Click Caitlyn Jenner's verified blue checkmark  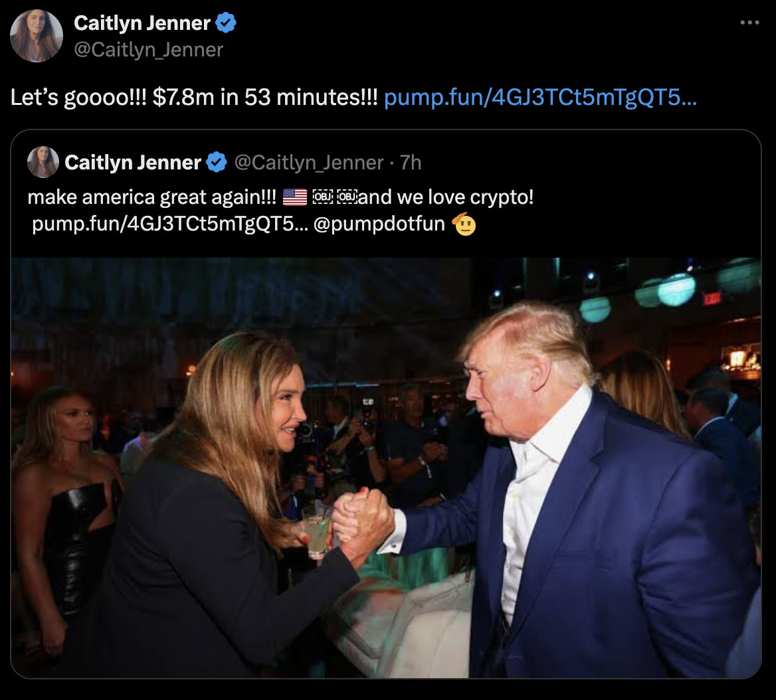click(225, 22)
